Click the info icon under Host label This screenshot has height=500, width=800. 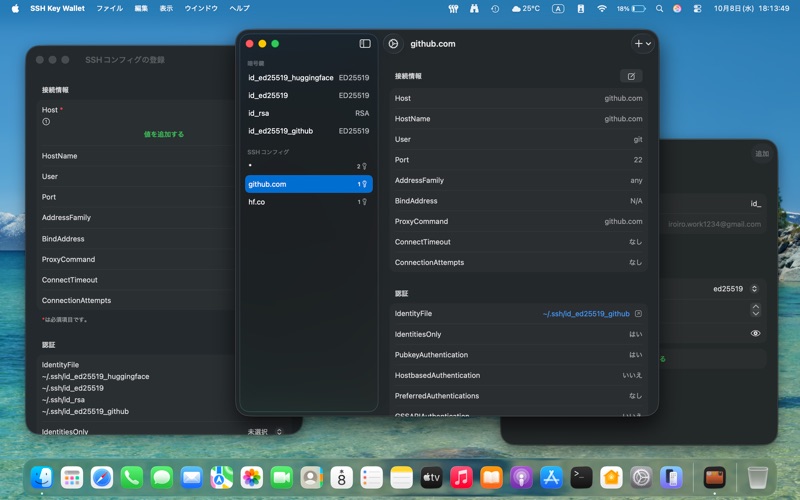(46, 121)
